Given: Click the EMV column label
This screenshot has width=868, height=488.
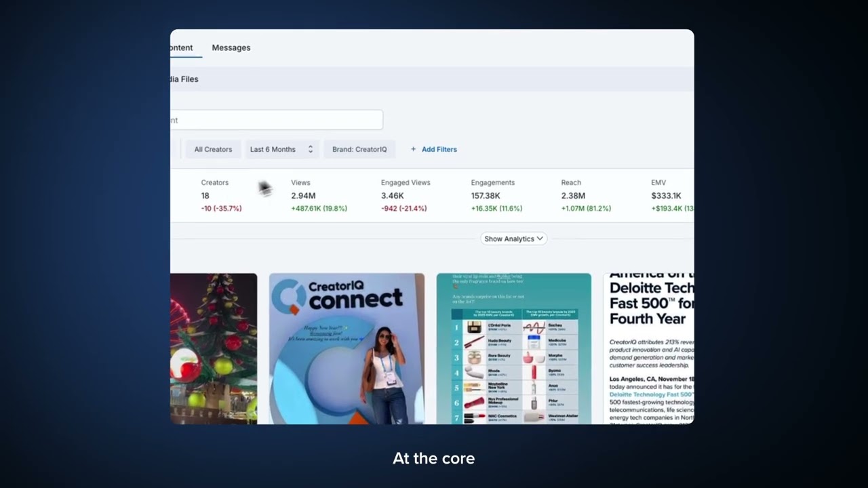Looking at the screenshot, I should tap(658, 182).
